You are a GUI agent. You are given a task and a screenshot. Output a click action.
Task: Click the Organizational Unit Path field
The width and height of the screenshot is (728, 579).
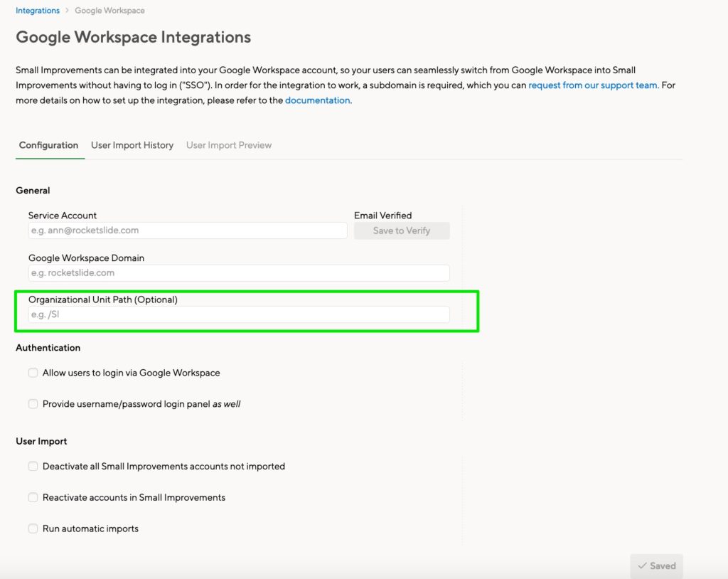[x=239, y=314]
